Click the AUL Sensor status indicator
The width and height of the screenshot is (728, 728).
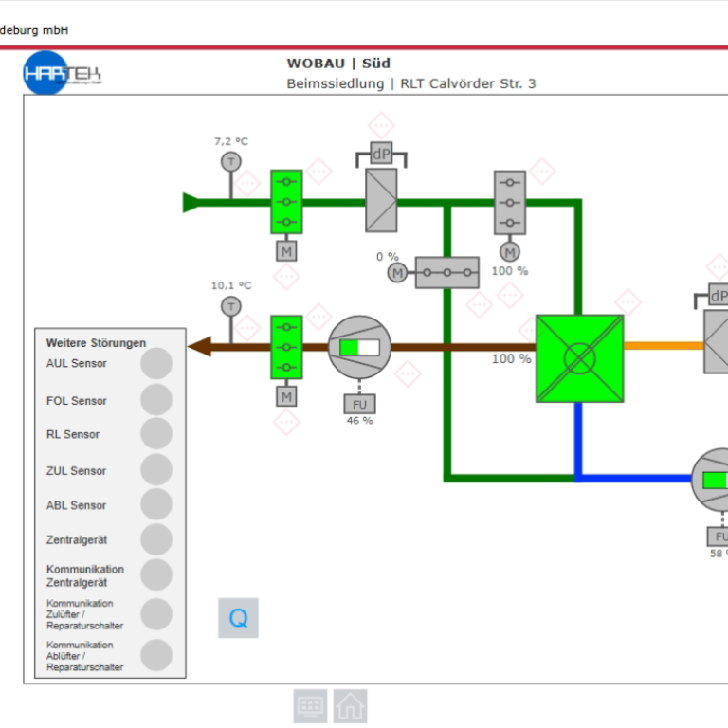click(156, 363)
